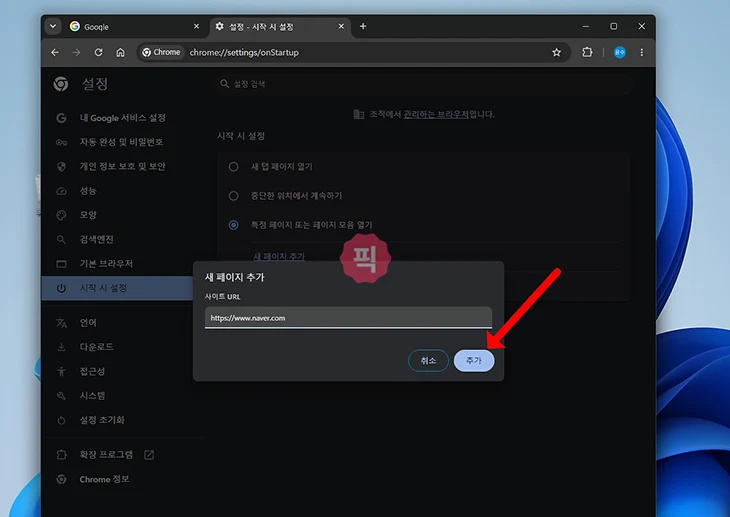
Task: Switch to the 설정 - 시작 시 설정 tab
Action: pyautogui.click(x=279, y=27)
